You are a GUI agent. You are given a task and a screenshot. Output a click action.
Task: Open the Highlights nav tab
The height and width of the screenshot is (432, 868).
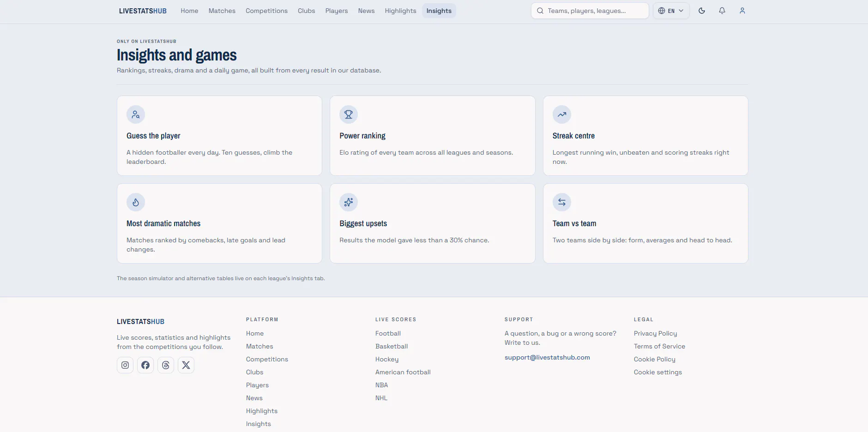coord(400,11)
